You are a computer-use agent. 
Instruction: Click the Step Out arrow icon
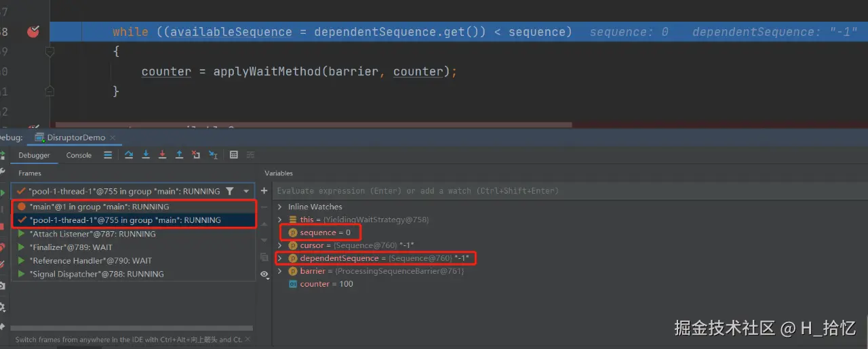179,155
